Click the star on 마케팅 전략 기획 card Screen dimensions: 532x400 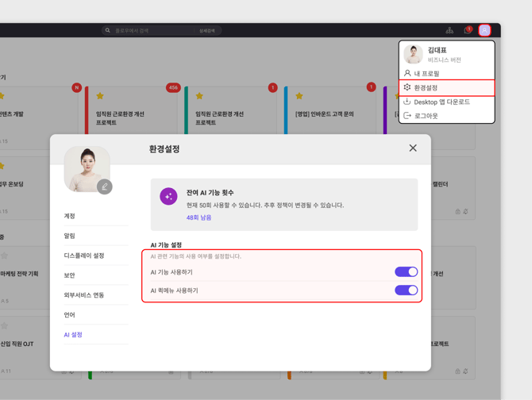tap(4, 256)
